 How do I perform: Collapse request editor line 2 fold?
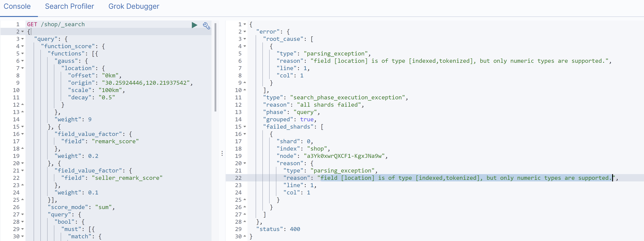click(x=23, y=32)
